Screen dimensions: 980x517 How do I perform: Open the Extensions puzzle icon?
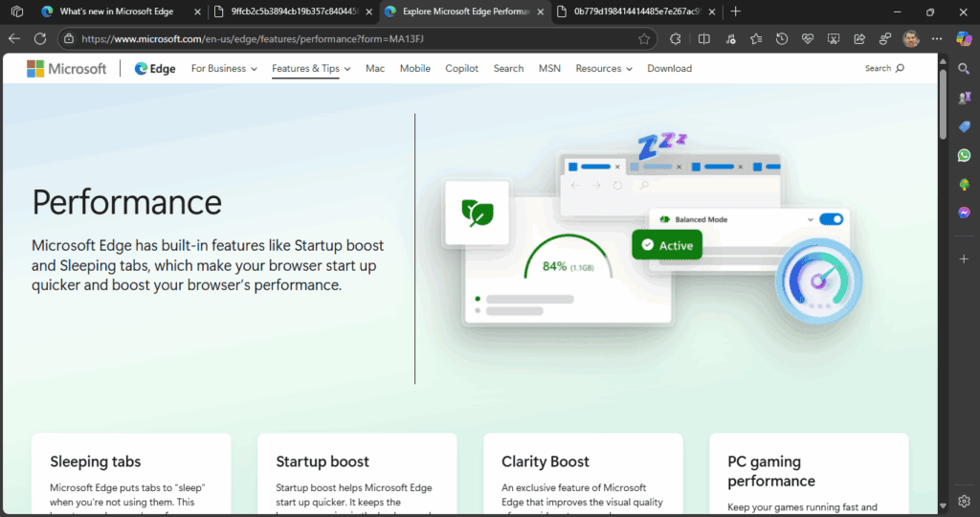pyautogui.click(x=675, y=38)
